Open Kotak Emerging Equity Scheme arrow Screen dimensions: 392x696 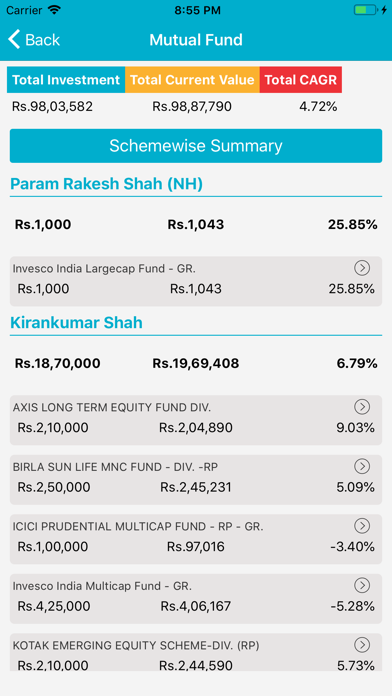point(362,645)
